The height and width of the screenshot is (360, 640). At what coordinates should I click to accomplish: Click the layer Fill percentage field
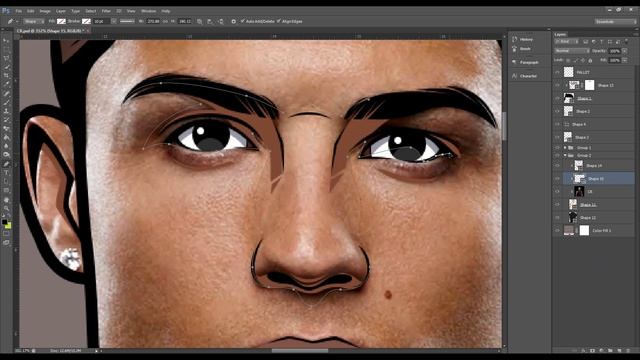coord(614,60)
